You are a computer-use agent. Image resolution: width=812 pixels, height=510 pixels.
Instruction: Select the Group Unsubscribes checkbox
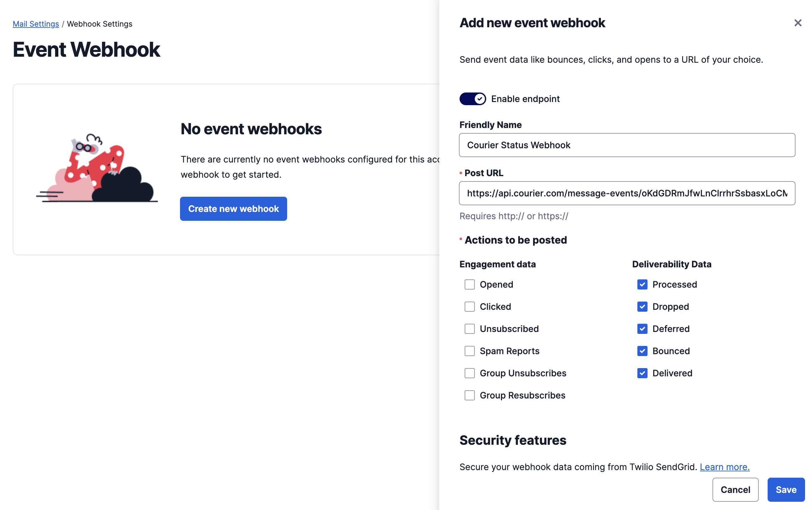tap(469, 373)
